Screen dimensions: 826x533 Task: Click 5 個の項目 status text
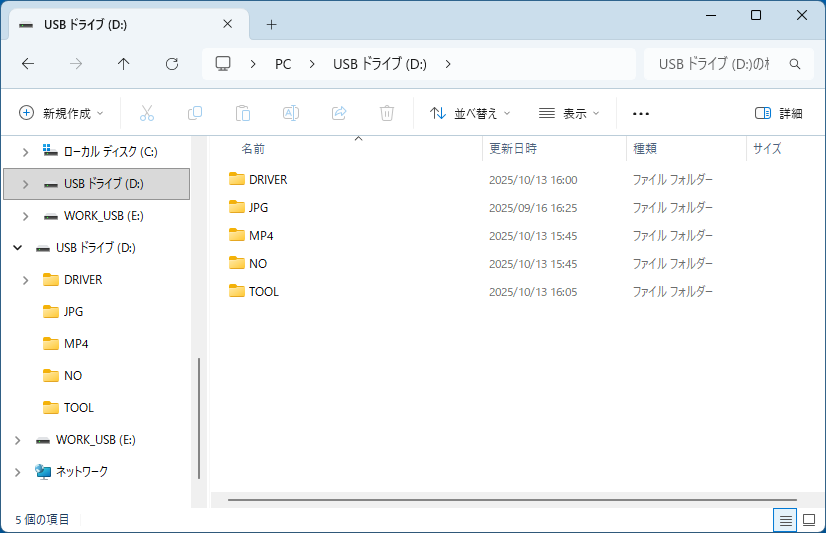[x=42, y=520]
